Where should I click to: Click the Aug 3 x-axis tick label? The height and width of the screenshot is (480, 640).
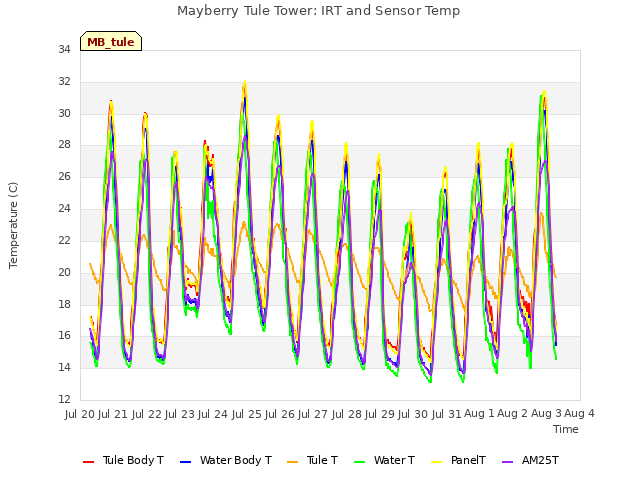546,414
